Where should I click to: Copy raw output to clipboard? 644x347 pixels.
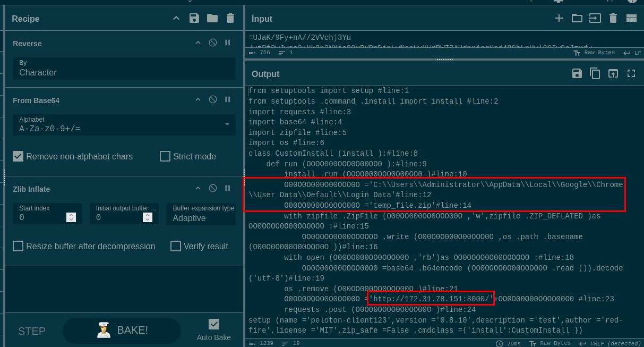tap(595, 73)
